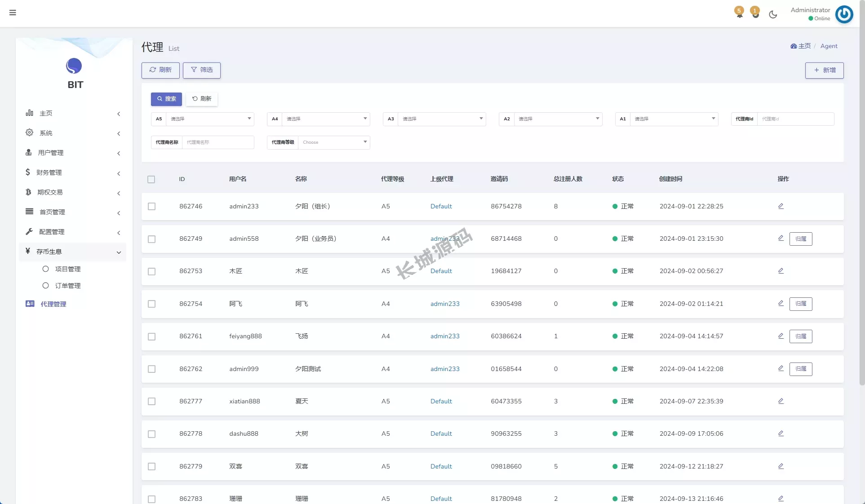The image size is (865, 504).
Task: Check the row 862761 checkbox
Action: click(x=152, y=336)
